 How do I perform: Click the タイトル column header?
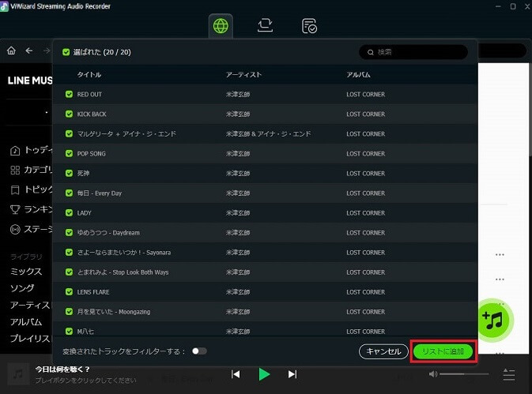[x=89, y=74]
